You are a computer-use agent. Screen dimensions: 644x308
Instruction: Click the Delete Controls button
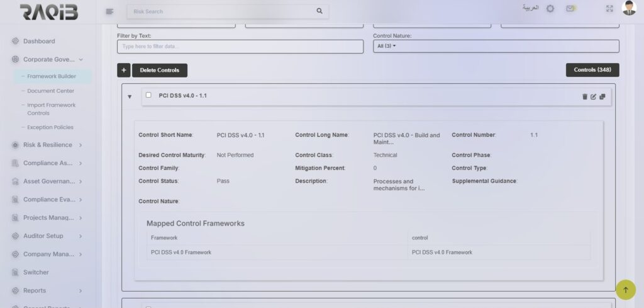[x=159, y=70]
